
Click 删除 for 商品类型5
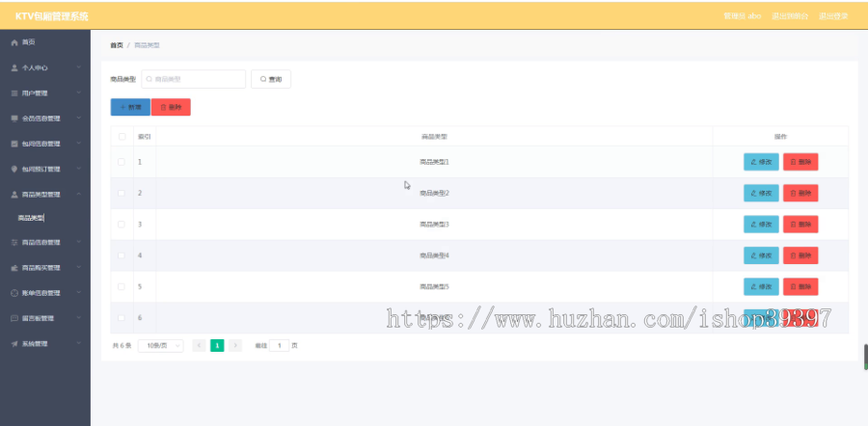800,286
